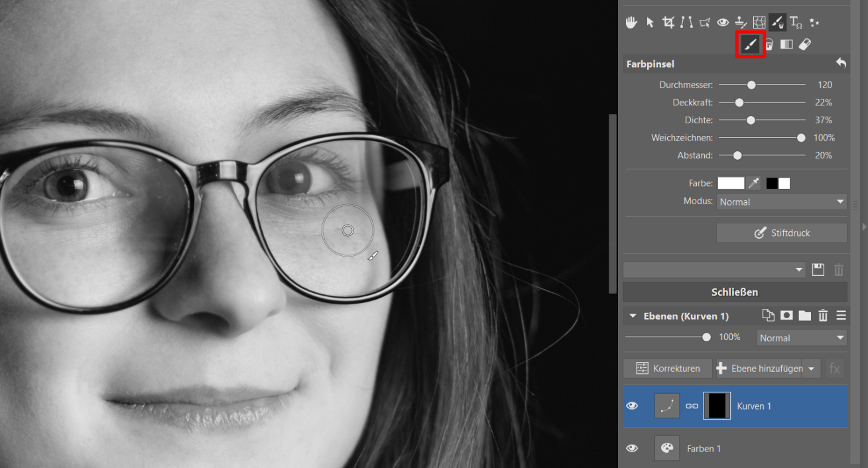
Task: Pick the red-eye correction eye tool
Action: click(x=723, y=23)
